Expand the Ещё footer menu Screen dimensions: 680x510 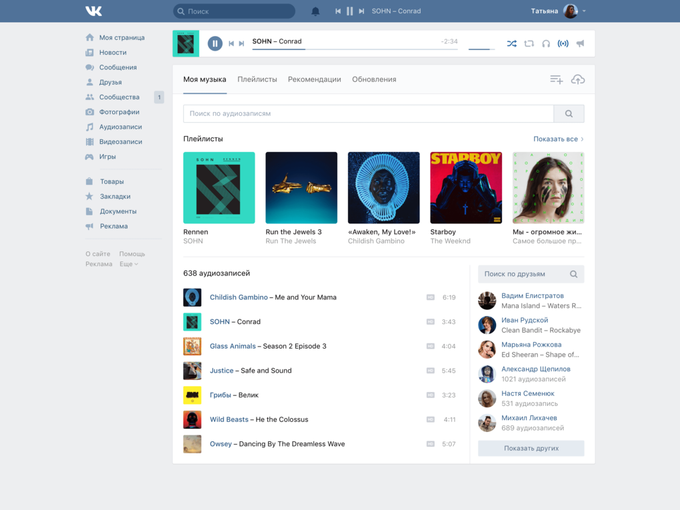[x=129, y=264]
